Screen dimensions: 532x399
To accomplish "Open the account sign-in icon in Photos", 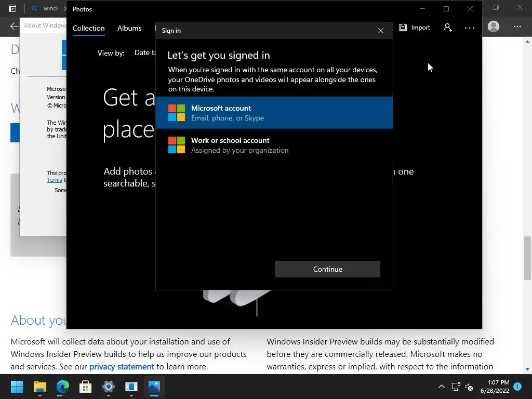I will point(448,28).
